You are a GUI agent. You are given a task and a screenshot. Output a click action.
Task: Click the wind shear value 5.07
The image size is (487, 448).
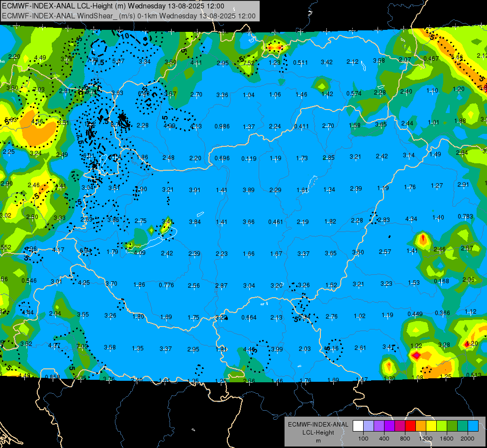(x=118, y=61)
